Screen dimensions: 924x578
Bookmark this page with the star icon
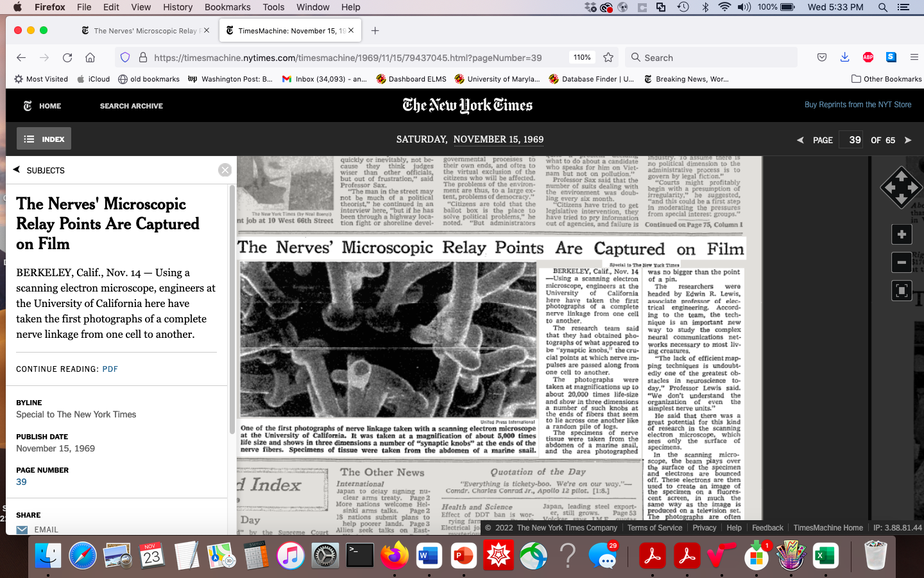click(x=608, y=57)
